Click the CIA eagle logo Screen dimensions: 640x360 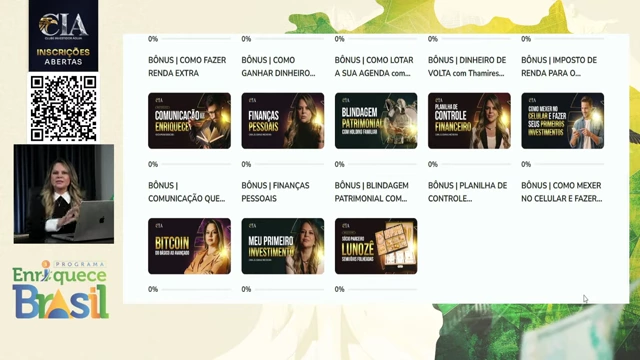tap(63, 26)
